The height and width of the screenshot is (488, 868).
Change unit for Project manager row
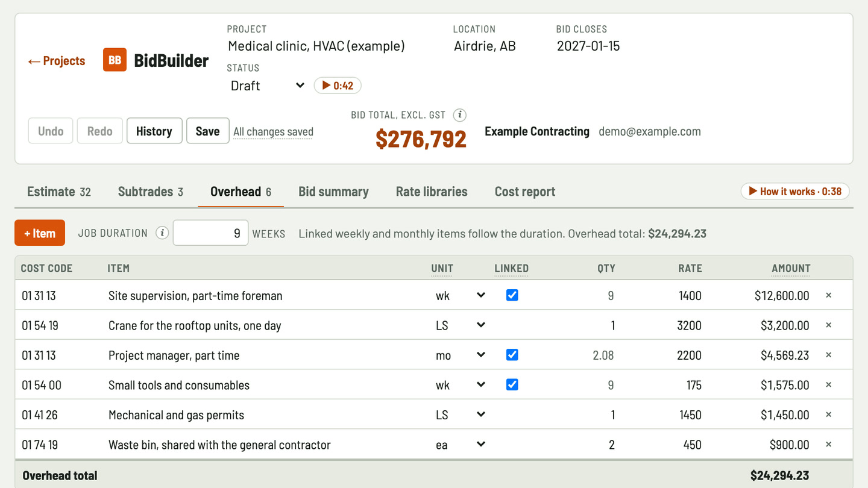(461, 355)
